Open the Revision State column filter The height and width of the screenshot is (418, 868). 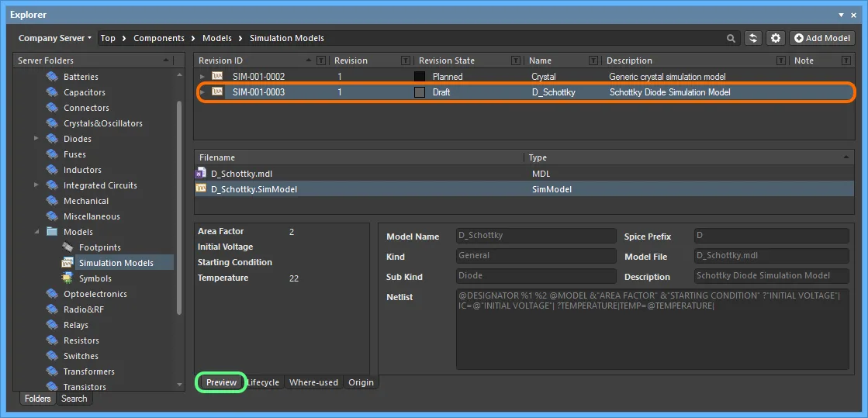click(x=516, y=60)
